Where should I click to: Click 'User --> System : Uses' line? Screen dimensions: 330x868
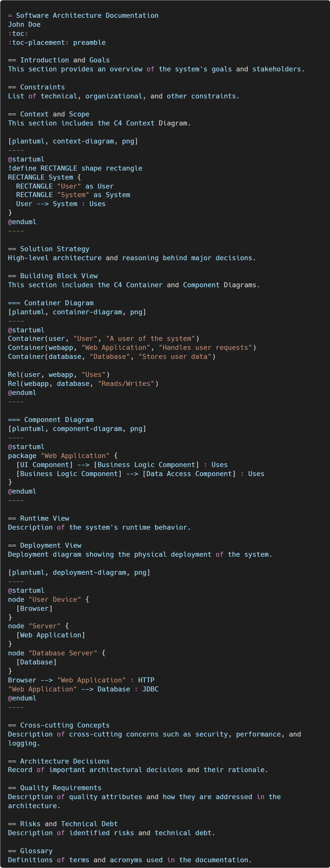tap(61, 204)
